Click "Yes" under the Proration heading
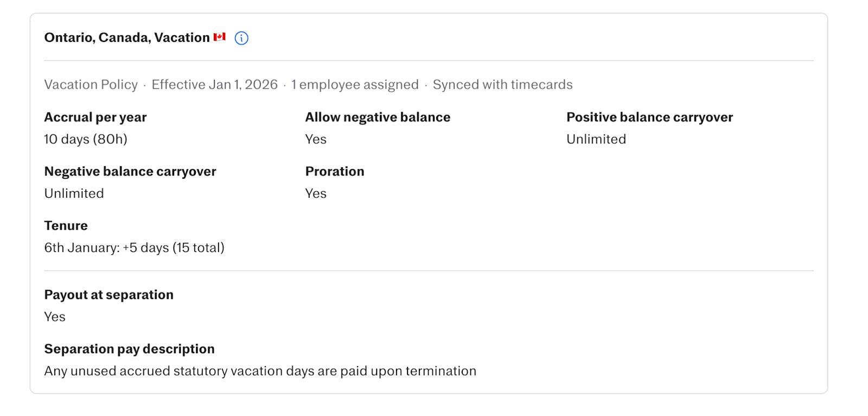This screenshot has height=416, width=868. 316,194
